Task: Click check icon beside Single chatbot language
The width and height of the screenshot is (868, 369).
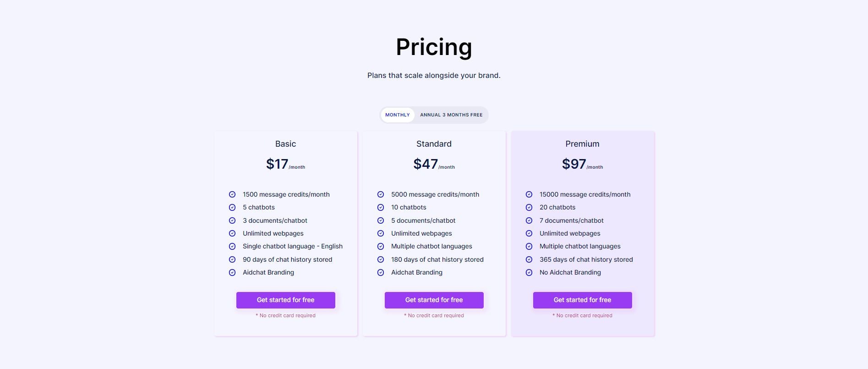Action: click(x=232, y=247)
